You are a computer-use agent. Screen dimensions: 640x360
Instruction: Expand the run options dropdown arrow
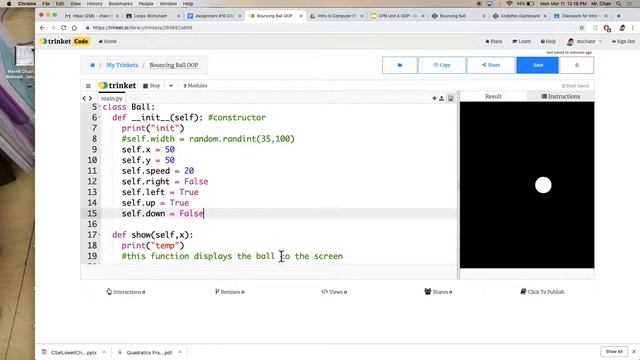click(x=171, y=86)
